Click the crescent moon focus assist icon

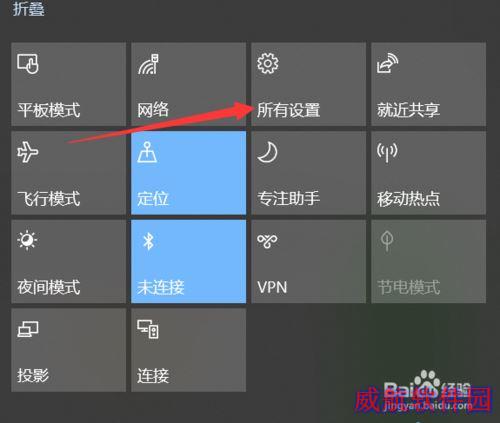click(x=268, y=152)
